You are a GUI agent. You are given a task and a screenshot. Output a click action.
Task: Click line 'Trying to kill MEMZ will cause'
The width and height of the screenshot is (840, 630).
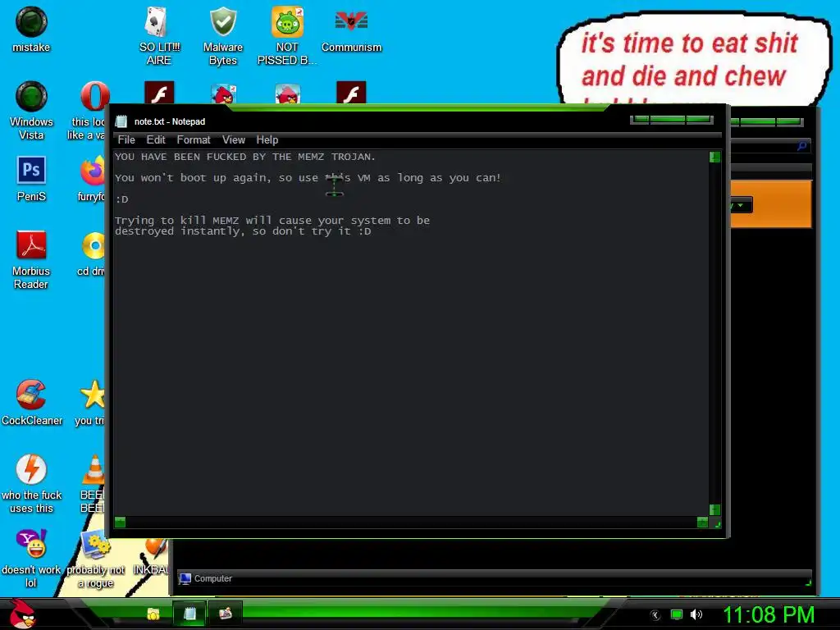point(272,220)
